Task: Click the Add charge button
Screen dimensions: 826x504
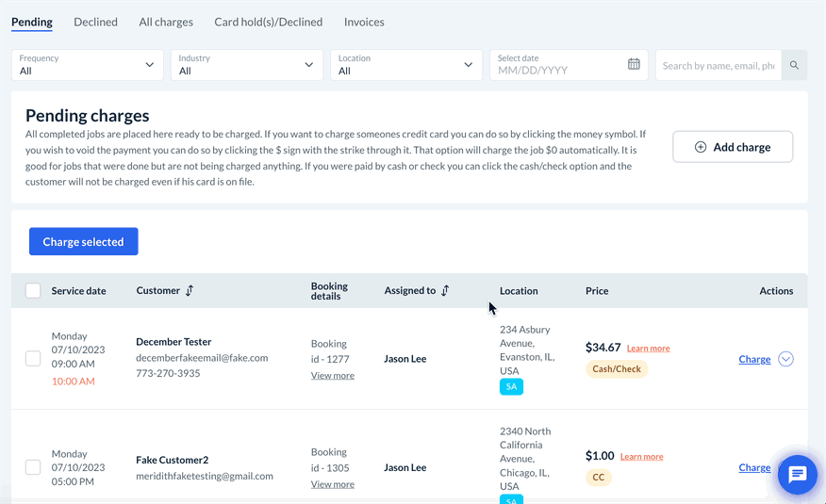Action: click(x=733, y=147)
